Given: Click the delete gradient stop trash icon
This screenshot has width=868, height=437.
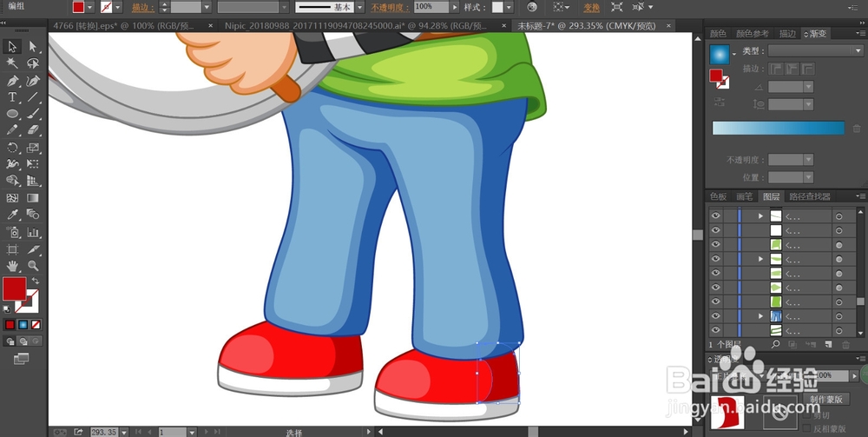Looking at the screenshot, I should [x=857, y=129].
